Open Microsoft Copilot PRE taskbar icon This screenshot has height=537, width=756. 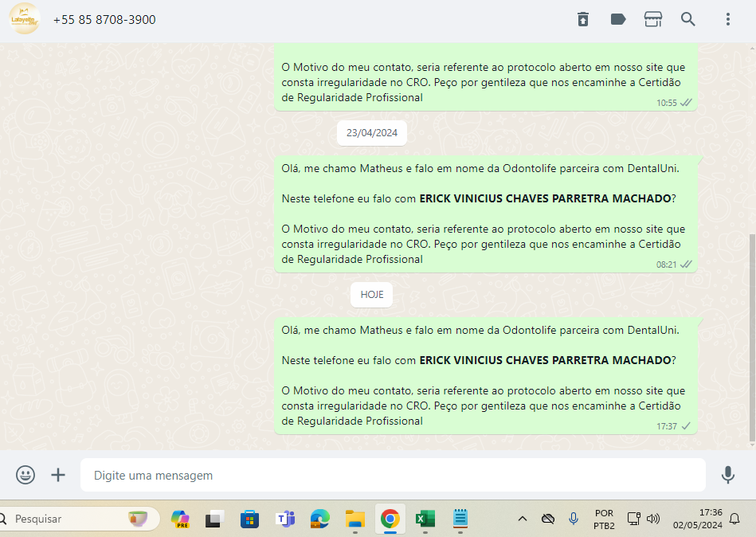tap(180, 519)
